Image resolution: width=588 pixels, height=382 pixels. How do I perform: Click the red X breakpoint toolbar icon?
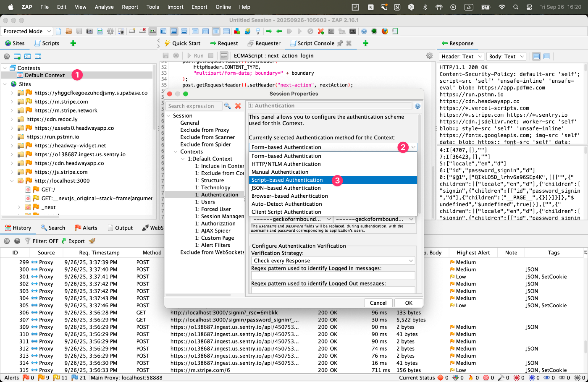(x=321, y=31)
